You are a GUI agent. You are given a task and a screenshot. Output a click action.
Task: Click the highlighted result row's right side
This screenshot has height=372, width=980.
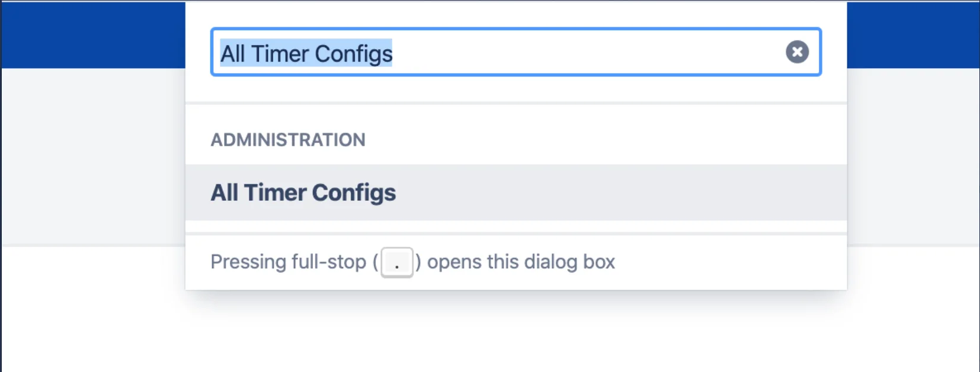click(x=652, y=193)
